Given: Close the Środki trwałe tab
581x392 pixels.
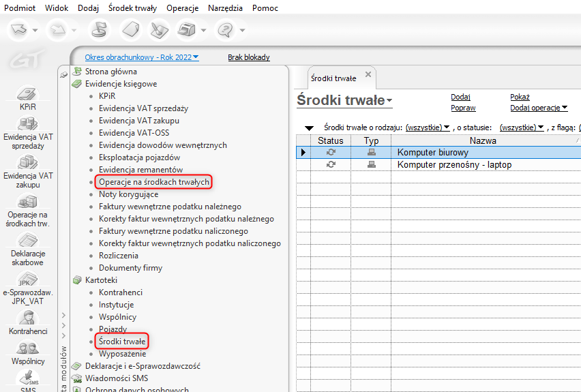Looking at the screenshot, I should tap(368, 74).
